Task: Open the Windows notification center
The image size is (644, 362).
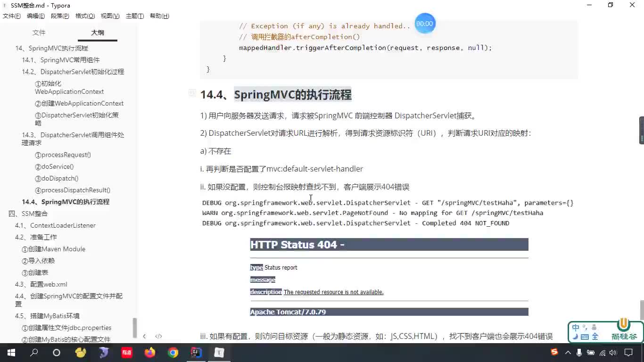Action: click(x=628, y=352)
